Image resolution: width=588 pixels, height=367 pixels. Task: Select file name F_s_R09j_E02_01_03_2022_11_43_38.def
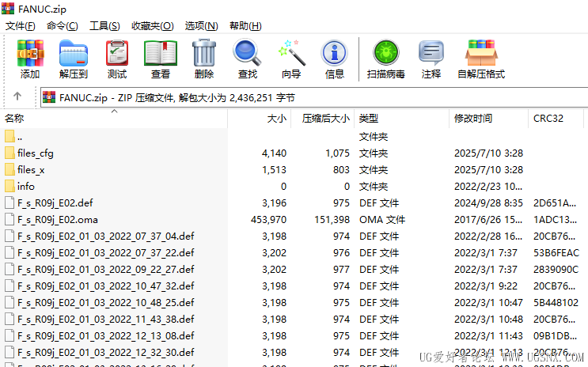pos(106,319)
